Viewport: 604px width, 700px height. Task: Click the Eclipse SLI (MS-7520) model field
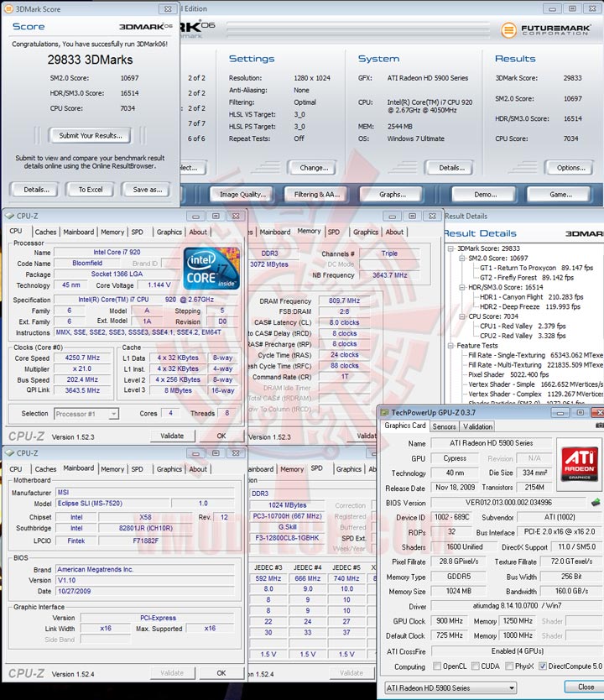click(112, 504)
